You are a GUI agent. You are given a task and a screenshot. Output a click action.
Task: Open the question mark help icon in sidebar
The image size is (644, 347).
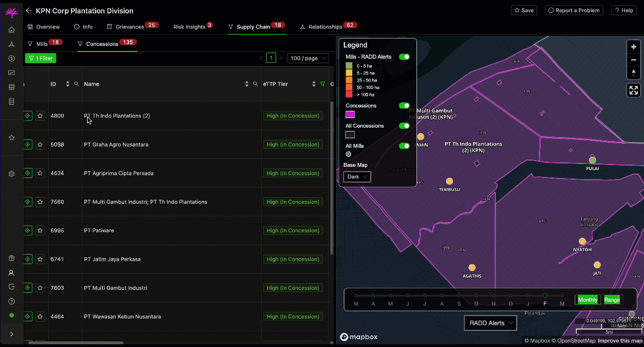(12, 301)
